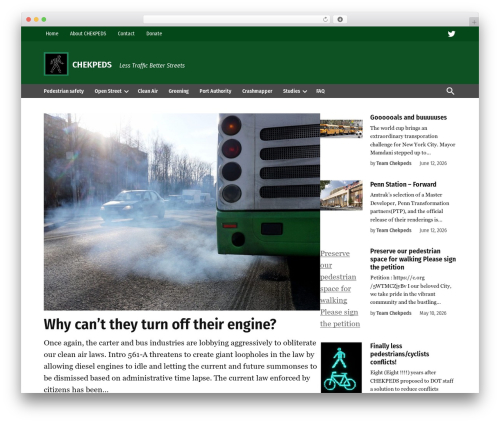Click the bus exhaust featured image
Image resolution: width=500 pixels, height=423 pixels.
tap(182, 212)
